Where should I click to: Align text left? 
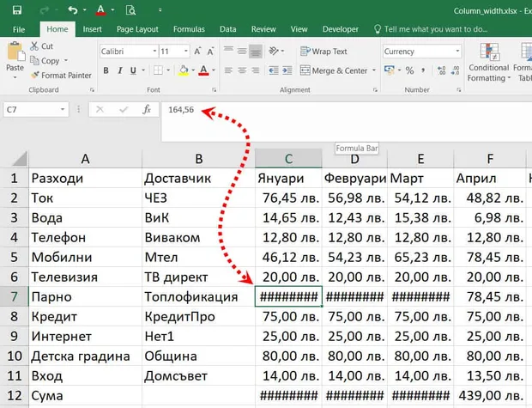coord(228,70)
